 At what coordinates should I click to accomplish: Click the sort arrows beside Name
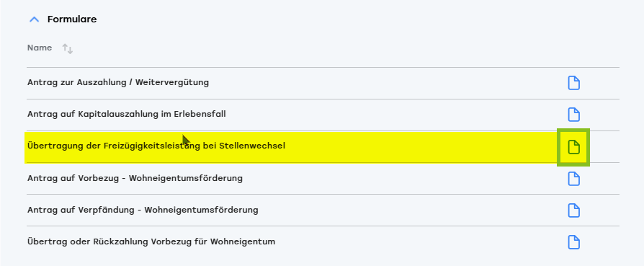click(68, 49)
